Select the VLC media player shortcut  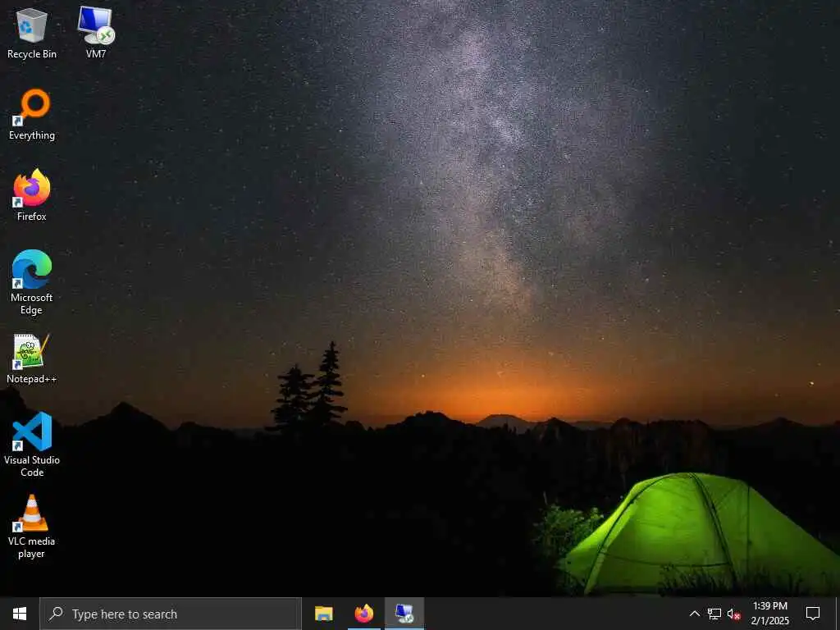[32, 527]
